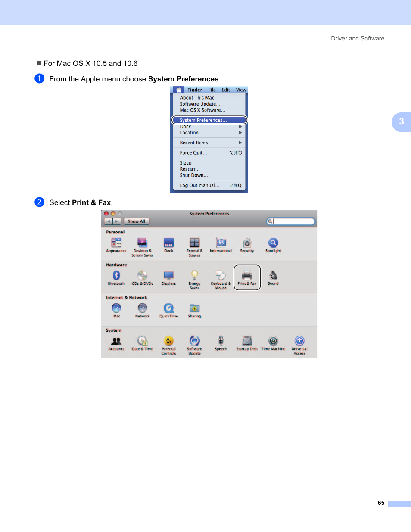Open Time Machine preferences
Viewport: 411px width, 532px height.
click(273, 343)
